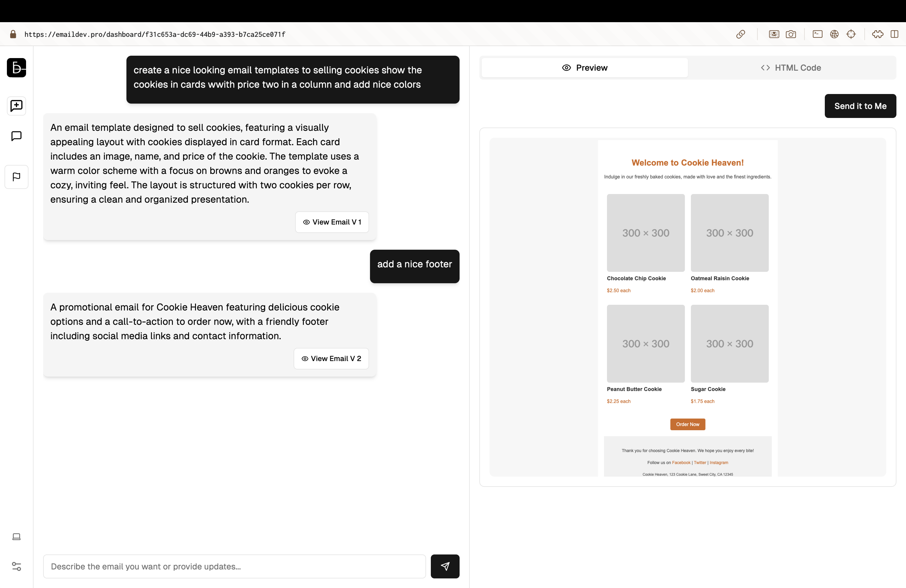Click the 'Thank you for choosing Cookie Heaven' text

tap(688, 451)
